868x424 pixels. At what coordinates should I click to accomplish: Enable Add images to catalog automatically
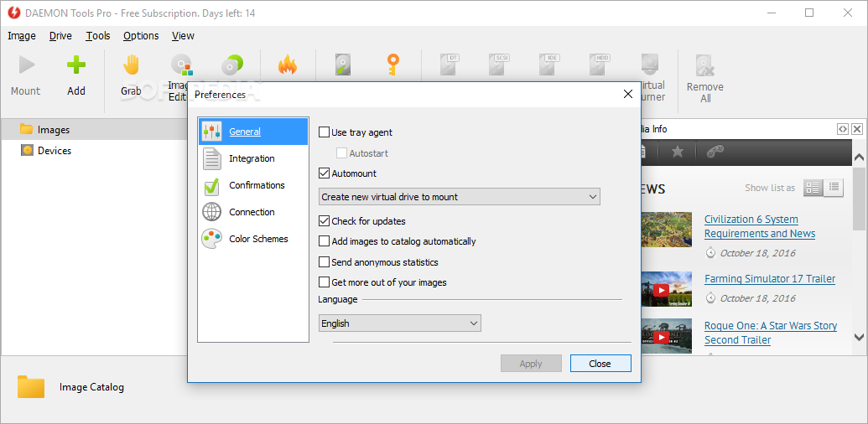point(325,241)
